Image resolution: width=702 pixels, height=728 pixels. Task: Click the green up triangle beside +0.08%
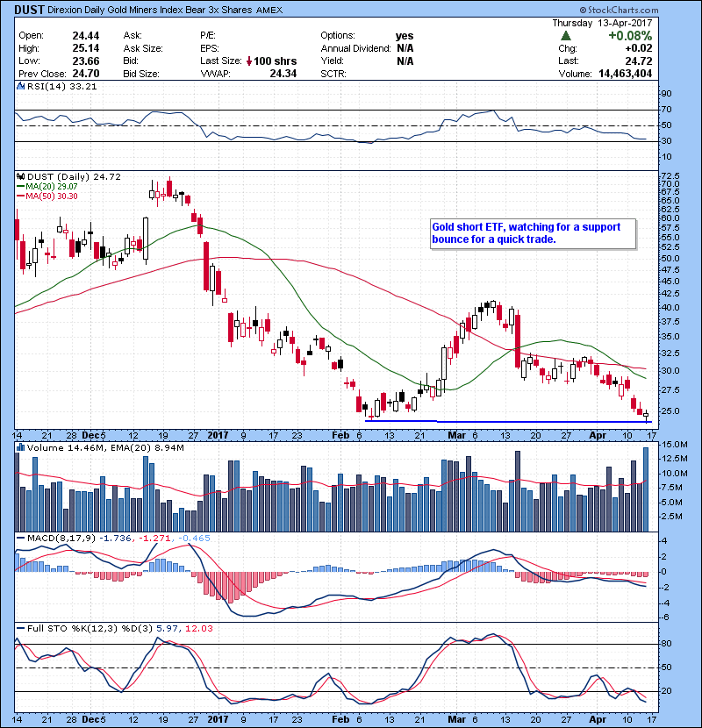[x=565, y=36]
